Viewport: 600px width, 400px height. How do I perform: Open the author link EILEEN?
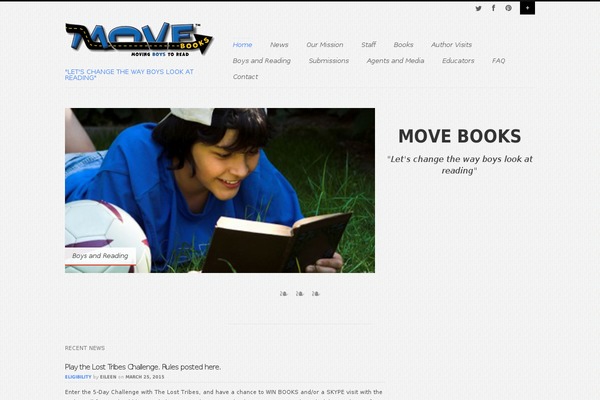(x=108, y=377)
